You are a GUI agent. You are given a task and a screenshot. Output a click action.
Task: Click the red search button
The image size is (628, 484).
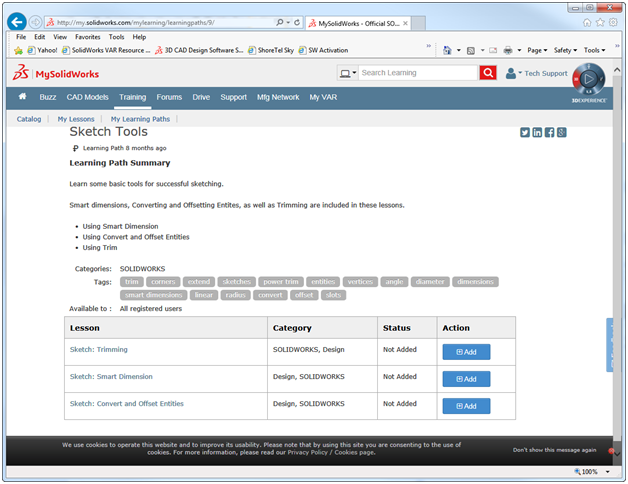(488, 73)
